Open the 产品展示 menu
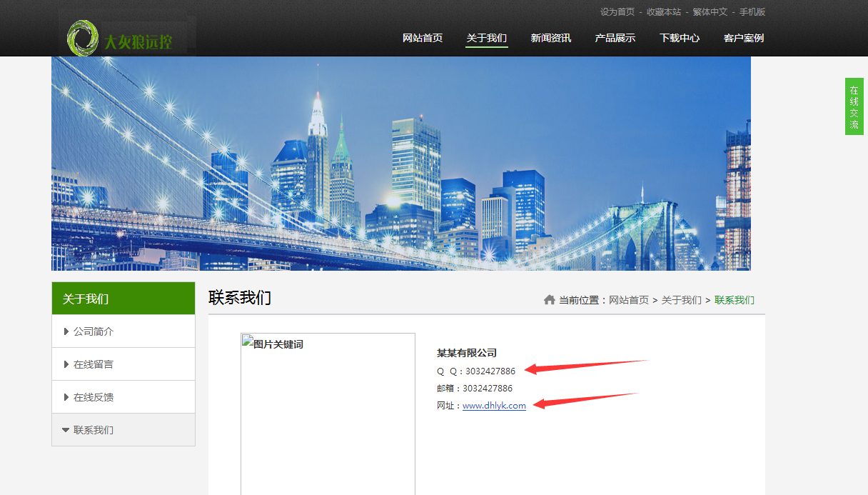The width and height of the screenshot is (868, 495). (615, 38)
